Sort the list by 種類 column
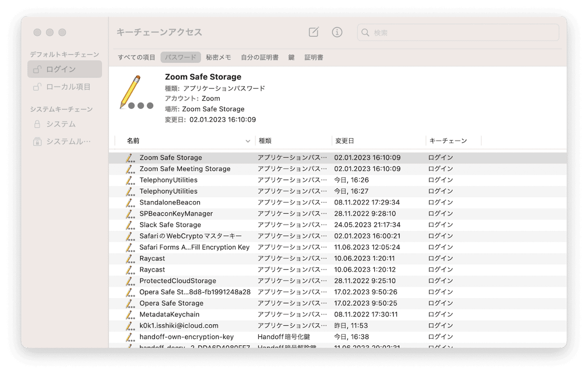The image size is (588, 374). click(265, 141)
